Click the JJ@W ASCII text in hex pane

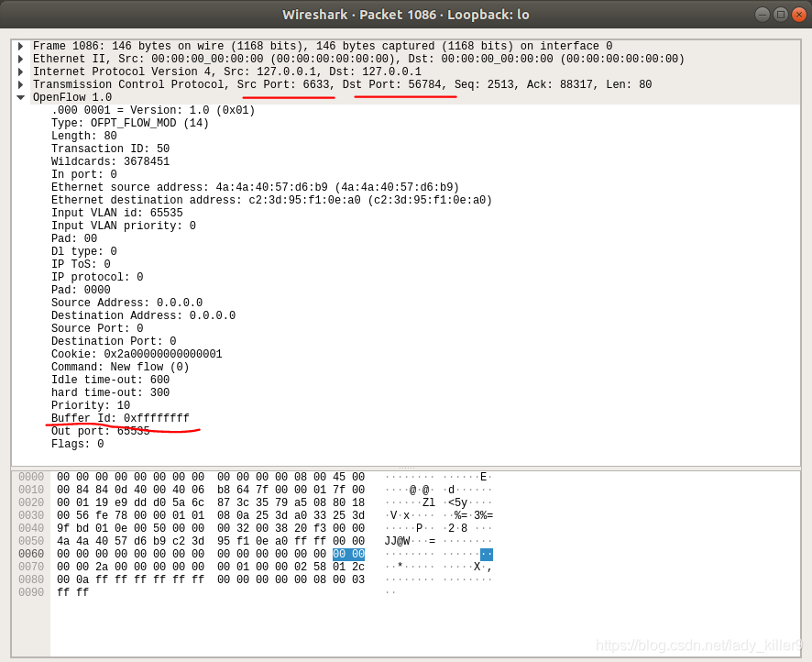pyautogui.click(x=397, y=541)
